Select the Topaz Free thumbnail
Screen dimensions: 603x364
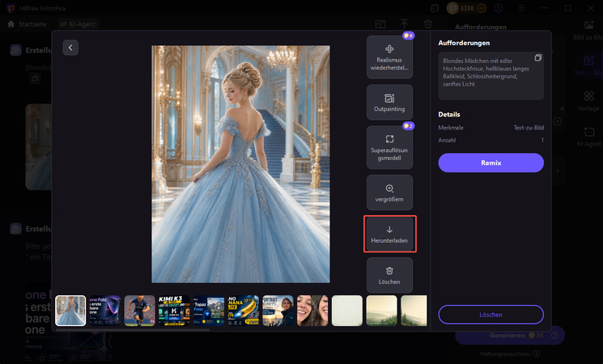click(x=209, y=311)
